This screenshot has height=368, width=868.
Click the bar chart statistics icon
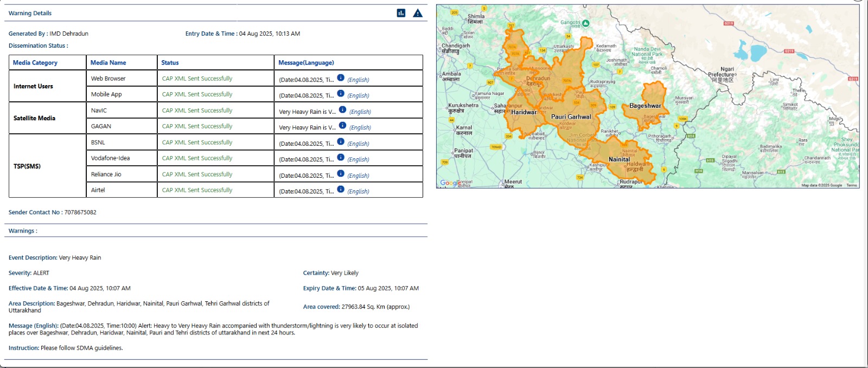coord(401,13)
